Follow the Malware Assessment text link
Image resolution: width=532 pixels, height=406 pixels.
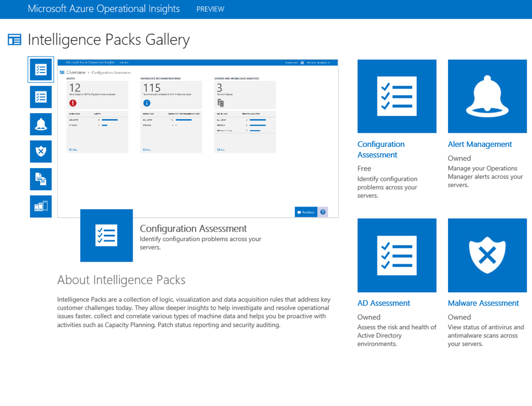click(x=483, y=303)
